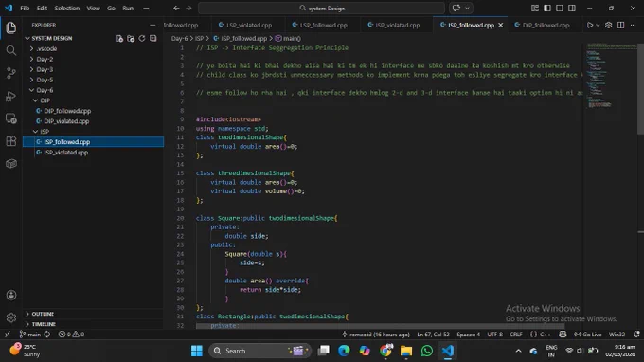The width and height of the screenshot is (644, 362).
Task: Refresh the explorer tree
Action: (142, 38)
